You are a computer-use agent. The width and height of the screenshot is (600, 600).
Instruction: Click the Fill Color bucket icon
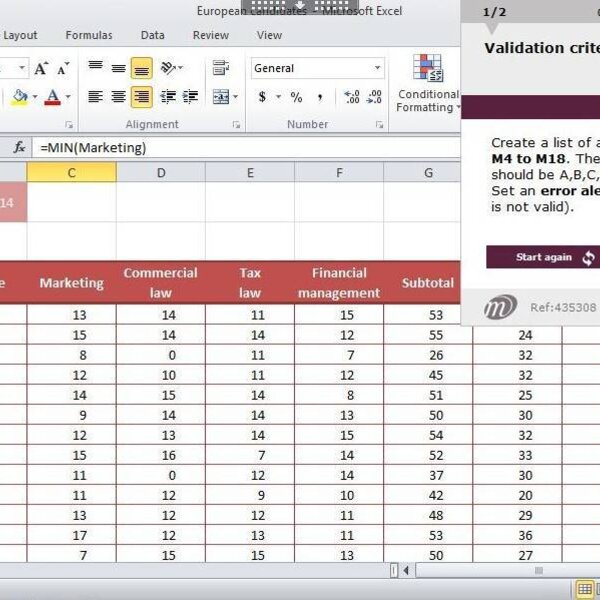coord(20,97)
